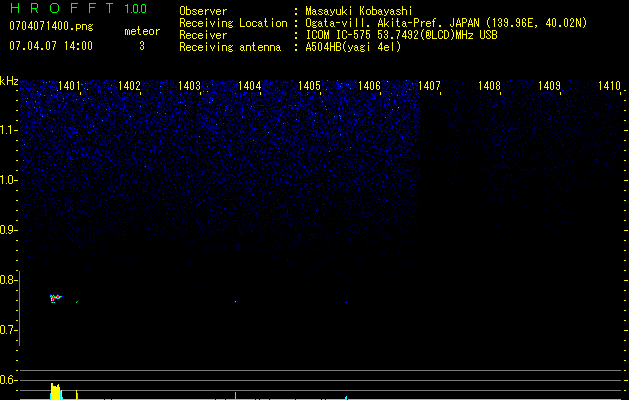Click the 0.9 kHz frequency label

pos(7,230)
